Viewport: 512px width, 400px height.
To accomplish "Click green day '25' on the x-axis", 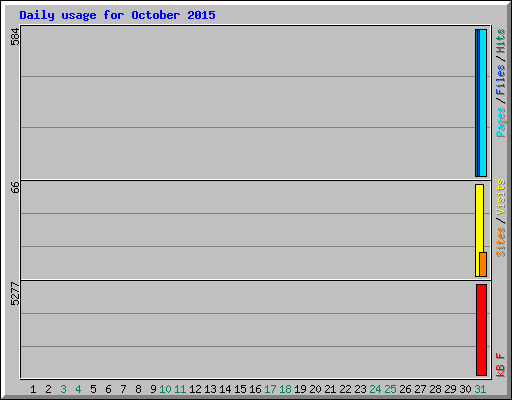I will coord(390,389).
